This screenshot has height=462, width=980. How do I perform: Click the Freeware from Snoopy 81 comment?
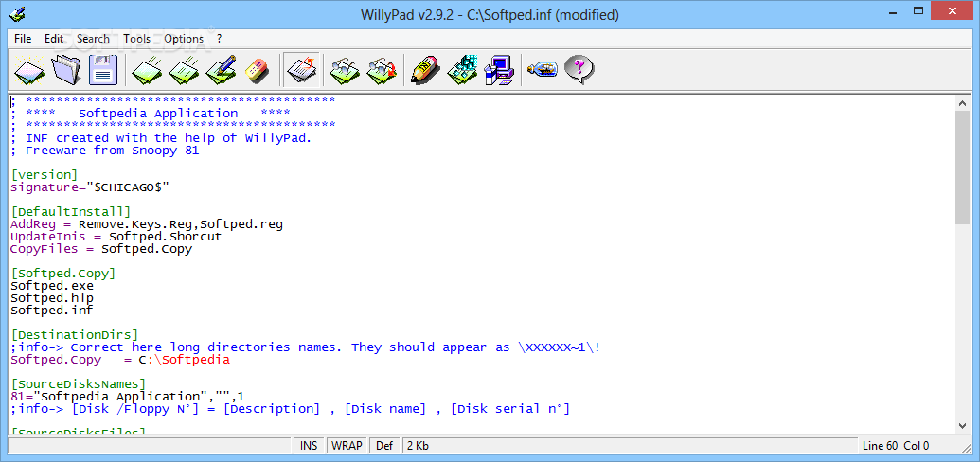(105, 150)
